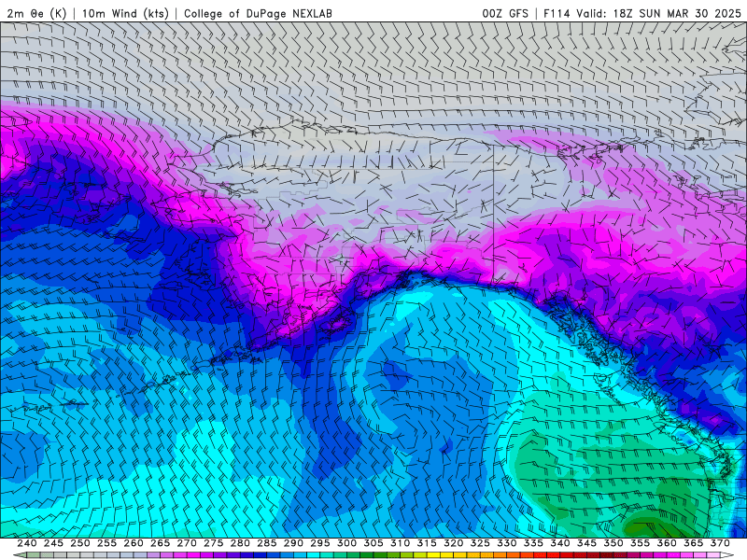
Task: Click the 350 value on the color scale
Action: pos(613,543)
